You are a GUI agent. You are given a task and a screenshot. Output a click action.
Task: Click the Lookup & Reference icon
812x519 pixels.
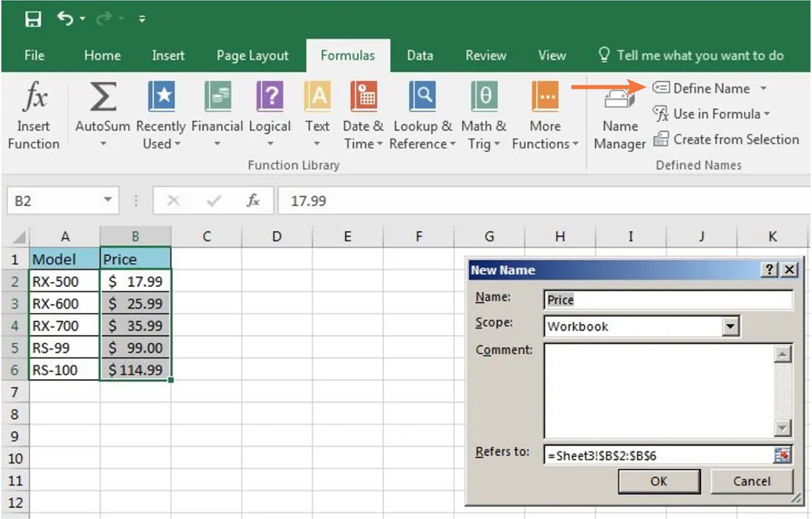click(423, 96)
